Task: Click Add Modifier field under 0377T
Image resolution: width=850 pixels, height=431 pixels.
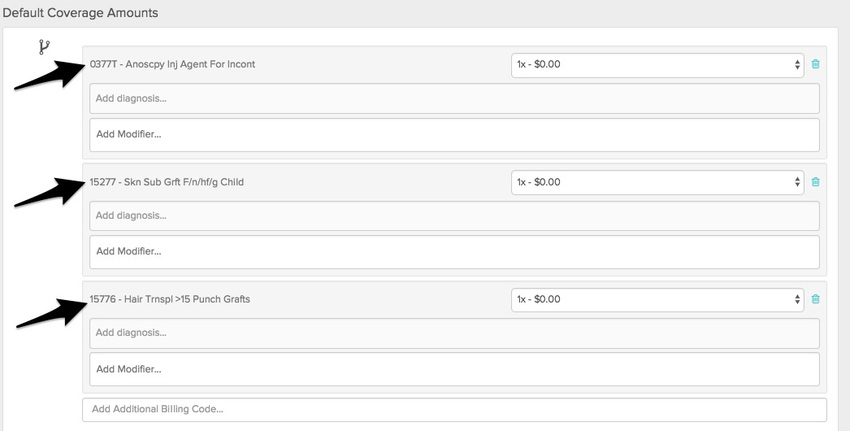Action: (x=454, y=134)
